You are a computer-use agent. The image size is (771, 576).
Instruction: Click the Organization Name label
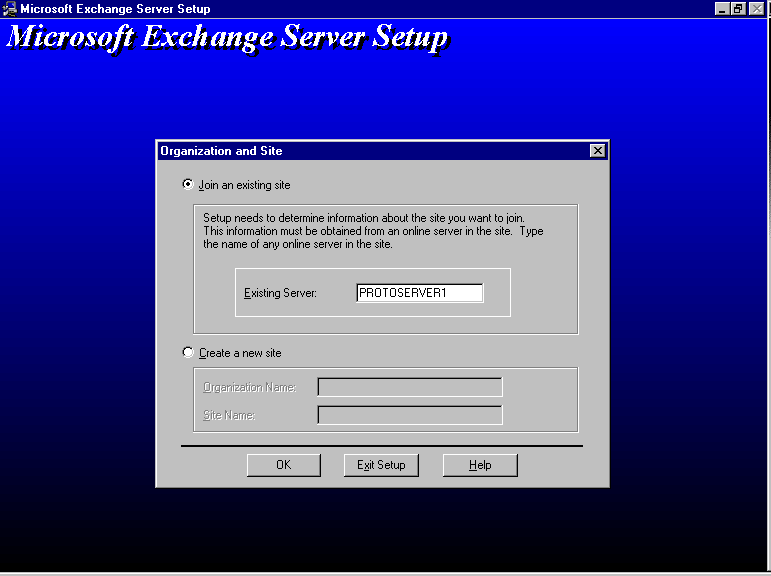(250, 387)
